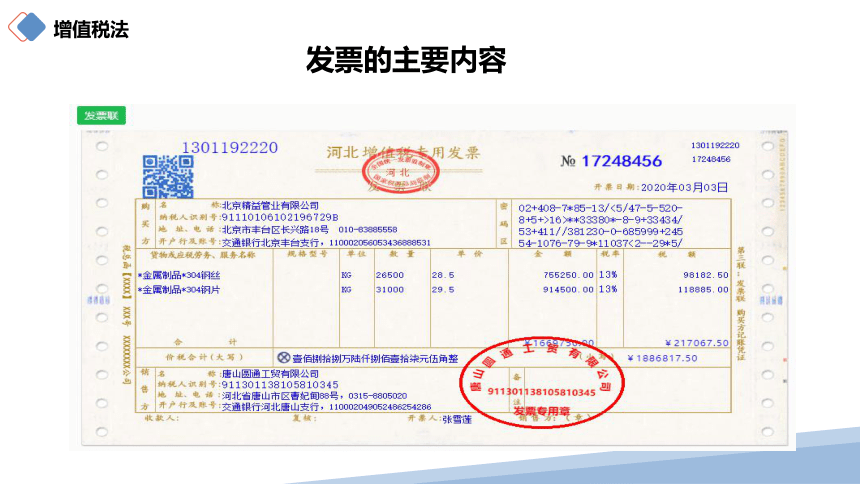Click unit price 28.5
Screen dimensions: 860x484
click(443, 275)
